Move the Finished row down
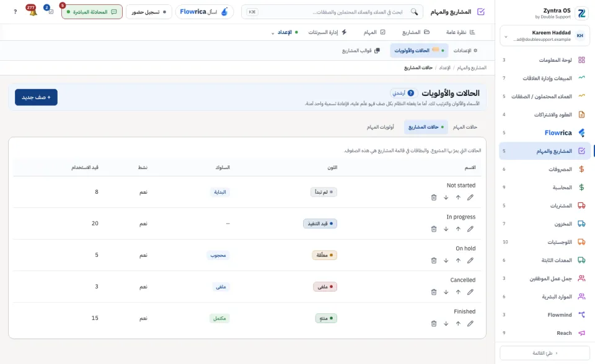Screen dimensions: 595x364 coord(446,323)
